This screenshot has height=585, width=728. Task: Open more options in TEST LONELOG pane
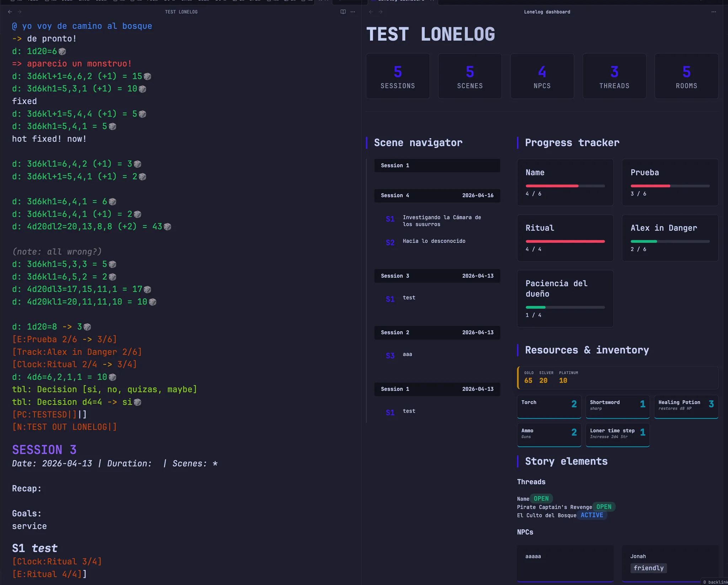(x=353, y=12)
